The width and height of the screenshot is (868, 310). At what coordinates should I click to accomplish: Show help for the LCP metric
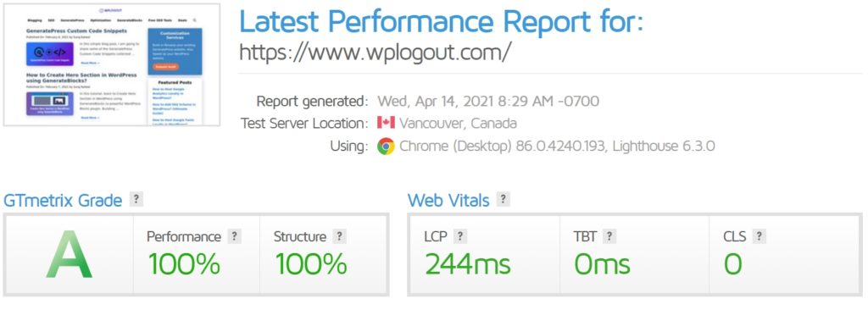(x=459, y=236)
